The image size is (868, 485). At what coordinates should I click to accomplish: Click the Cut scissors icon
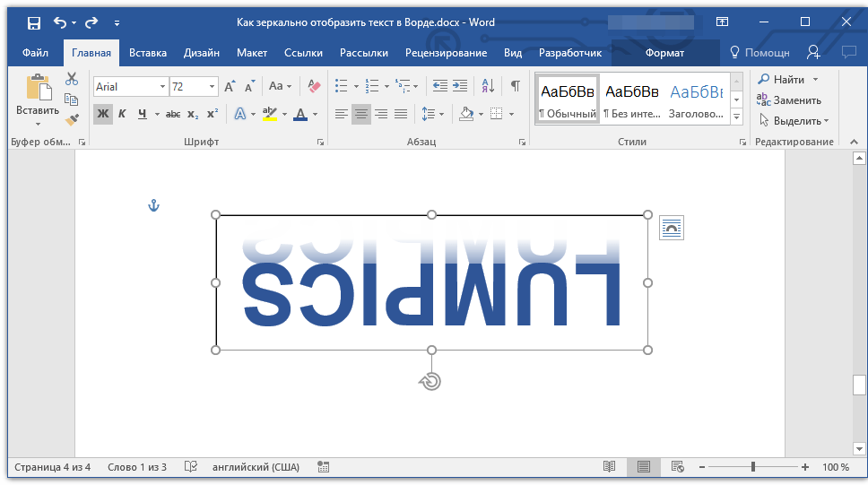(72, 80)
